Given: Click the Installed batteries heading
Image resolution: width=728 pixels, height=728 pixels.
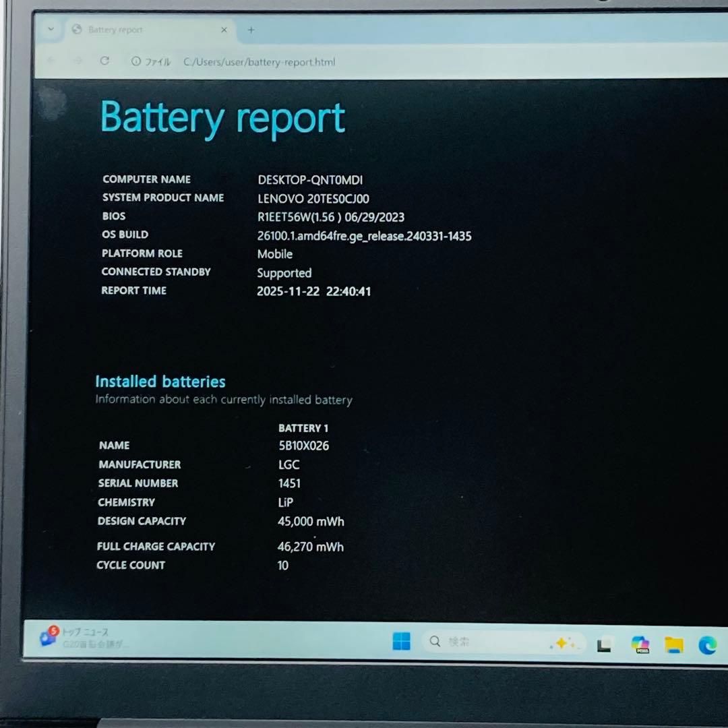Looking at the screenshot, I should [160, 381].
